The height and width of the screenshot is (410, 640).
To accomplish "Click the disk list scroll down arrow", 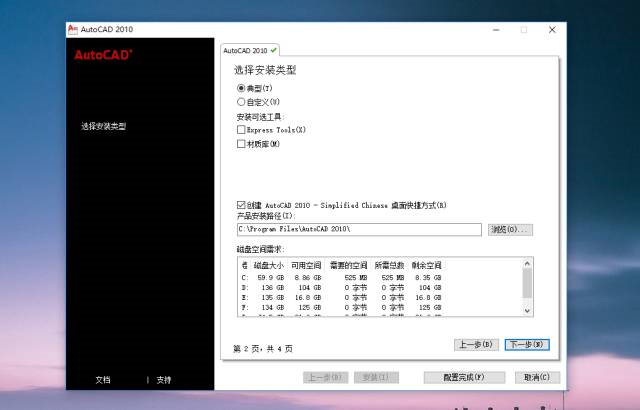I will 527,311.
